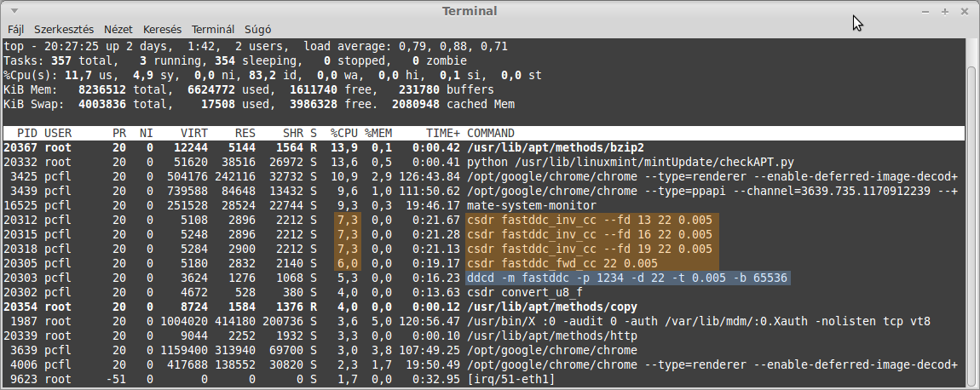Open the Terminál menu
This screenshot has width=980, height=390.
[212, 29]
